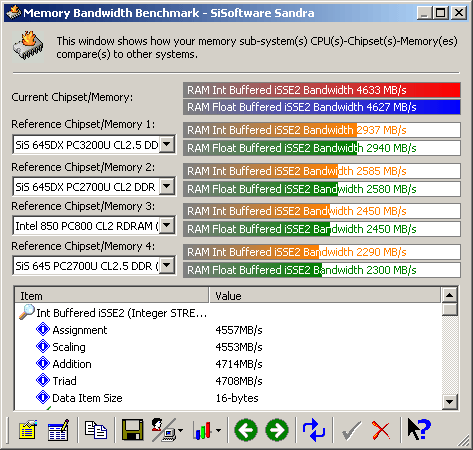
Task: Click the bar chart toolbar icon
Action: (x=202, y=430)
